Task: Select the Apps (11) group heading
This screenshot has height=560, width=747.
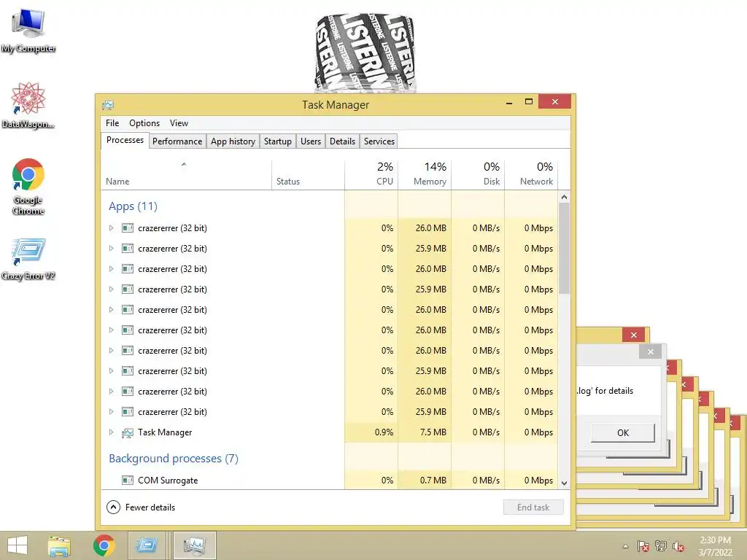Action: pos(133,206)
